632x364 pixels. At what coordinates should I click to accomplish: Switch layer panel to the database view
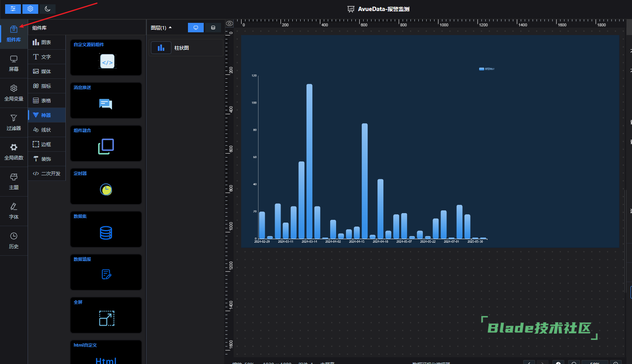point(213,28)
